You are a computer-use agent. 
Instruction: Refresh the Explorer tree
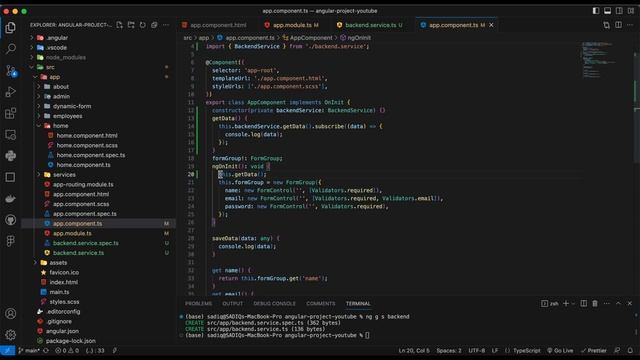click(142, 25)
